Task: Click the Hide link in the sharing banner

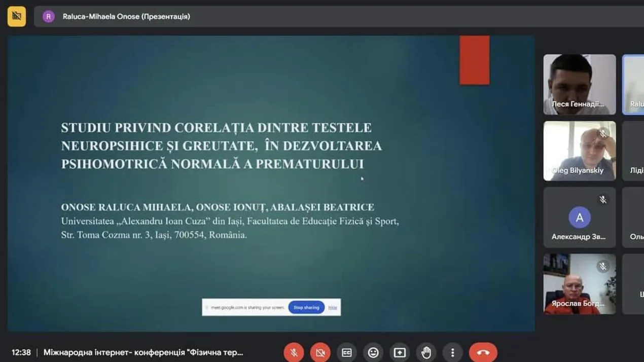Action: [x=333, y=307]
